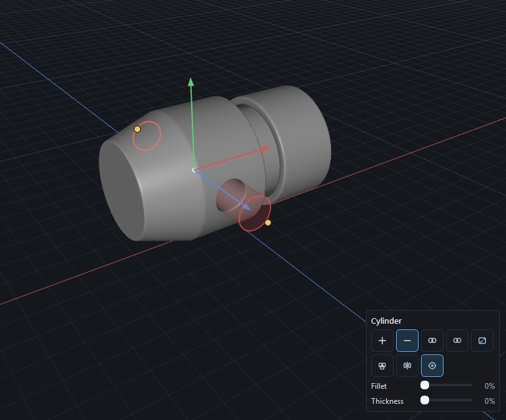Click the Fillet 0% value

coord(489,386)
